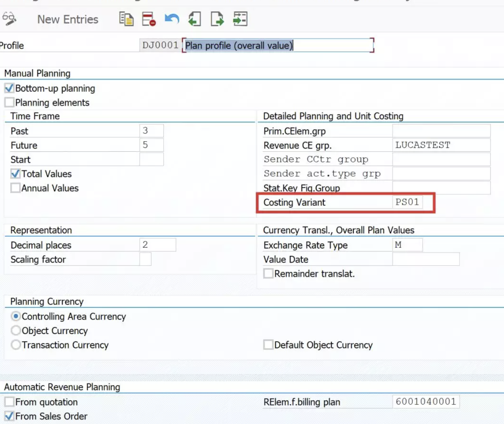Viewport: 504px width, 424px height.
Task: Go to the next entry icon
Action: click(217, 19)
